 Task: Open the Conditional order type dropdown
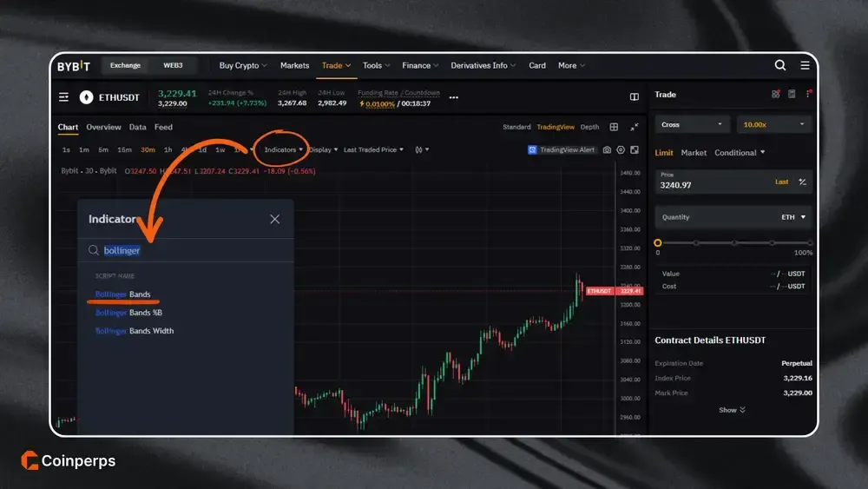[x=740, y=152]
